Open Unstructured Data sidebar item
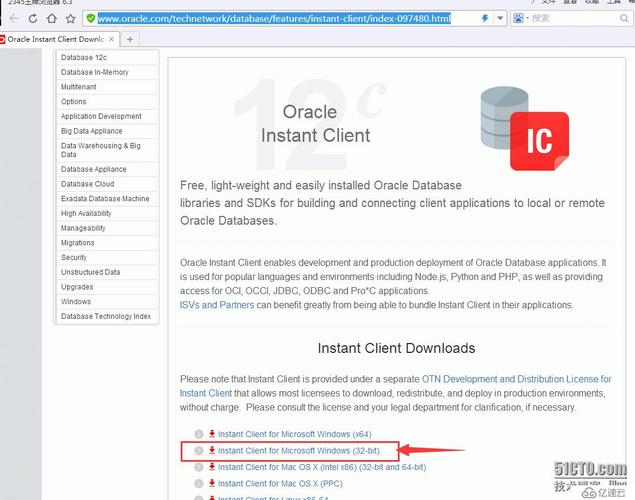 (107, 272)
